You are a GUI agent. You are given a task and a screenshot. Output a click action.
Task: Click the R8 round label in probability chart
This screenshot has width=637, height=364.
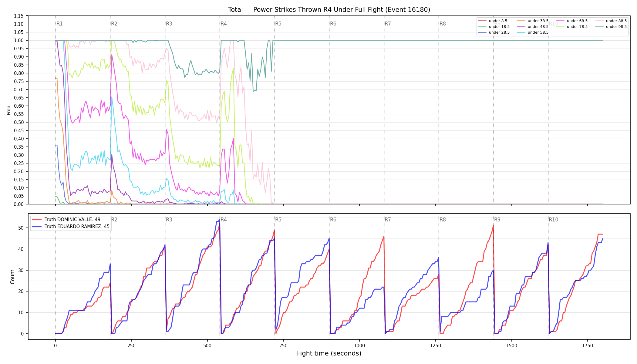coord(443,24)
